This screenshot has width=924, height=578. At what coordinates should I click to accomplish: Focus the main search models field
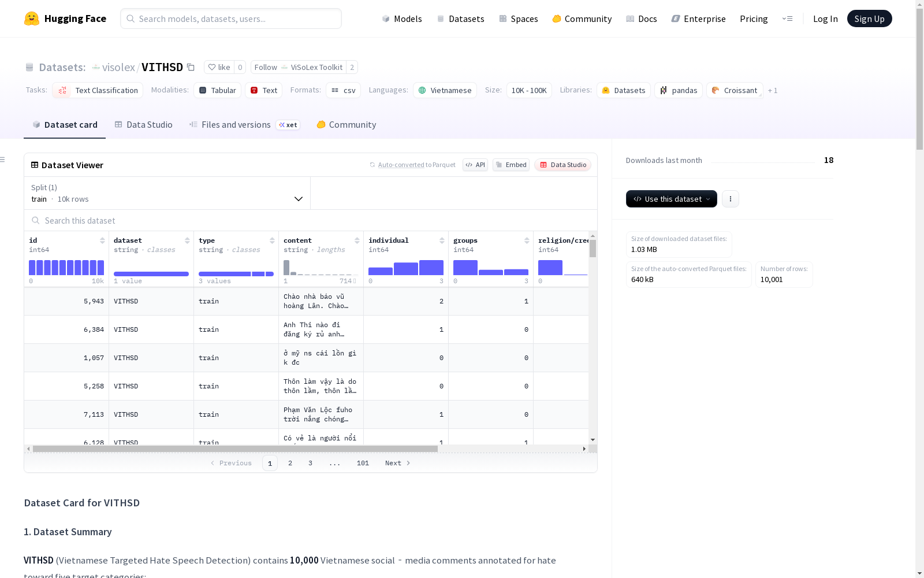tap(231, 18)
